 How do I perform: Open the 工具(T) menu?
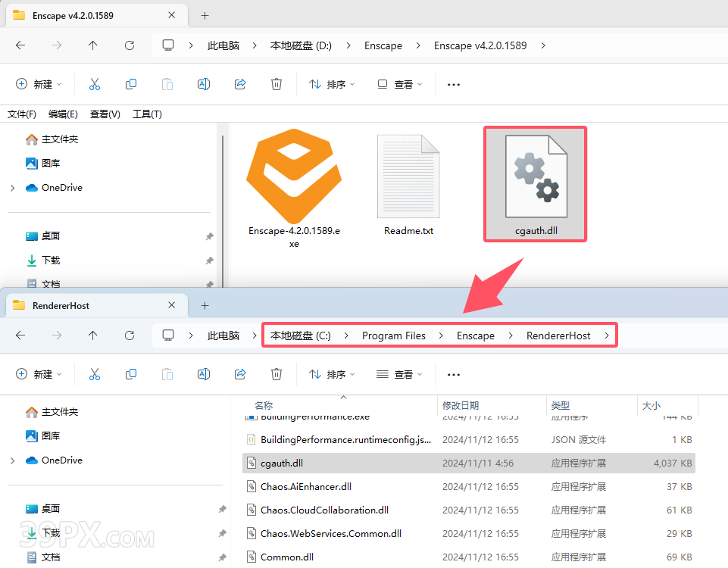point(147,114)
